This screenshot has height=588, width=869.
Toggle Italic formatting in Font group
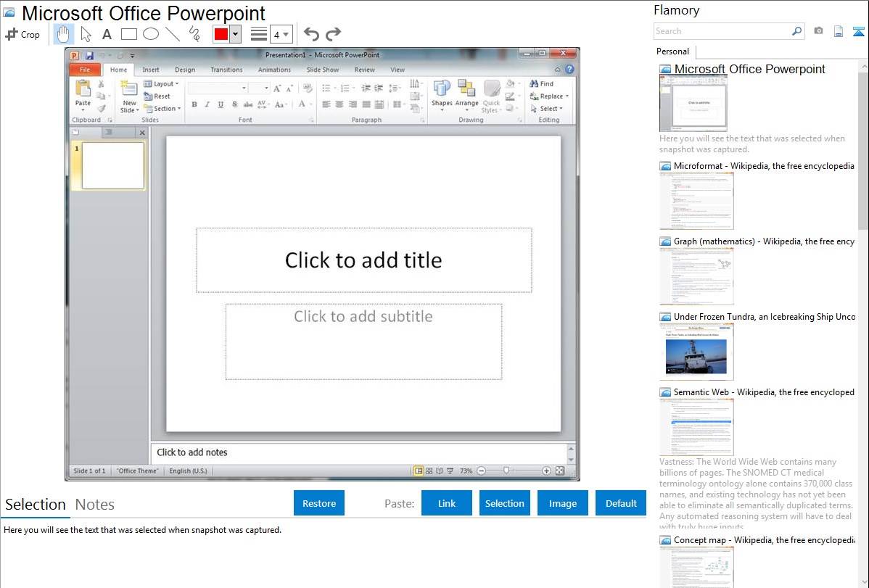pyautogui.click(x=207, y=104)
